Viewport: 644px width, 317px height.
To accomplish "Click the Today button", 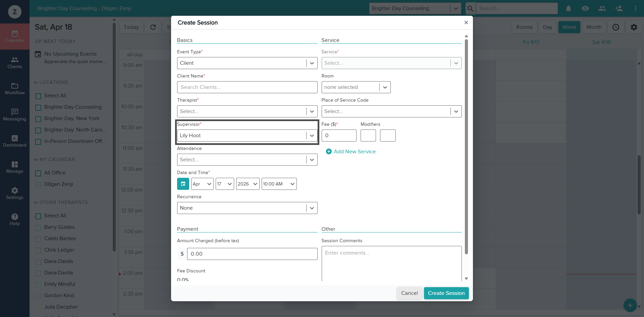I will (x=131, y=27).
